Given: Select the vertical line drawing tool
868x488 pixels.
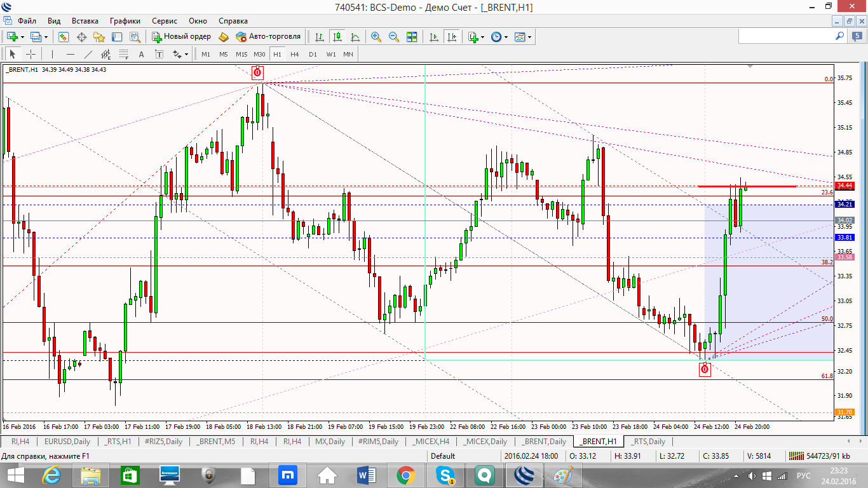Looking at the screenshot, I should tap(52, 54).
